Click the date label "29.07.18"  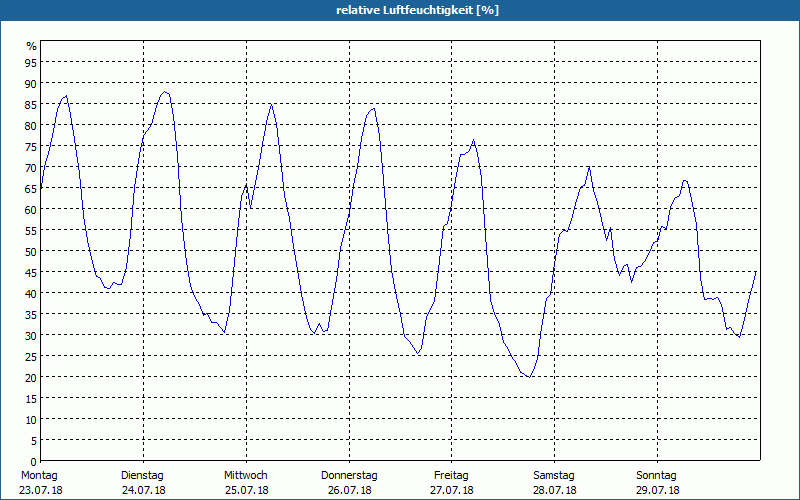point(656,490)
